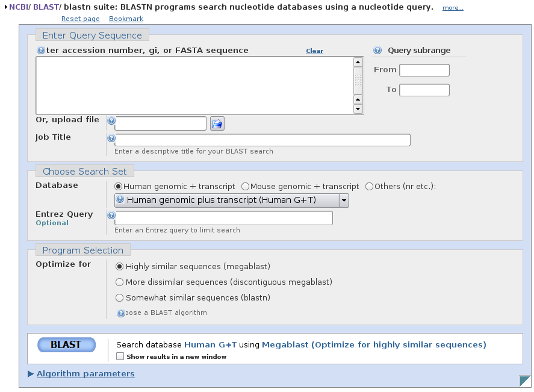Enable Show results in a new window
The width and height of the screenshot is (534, 392).
click(x=120, y=356)
